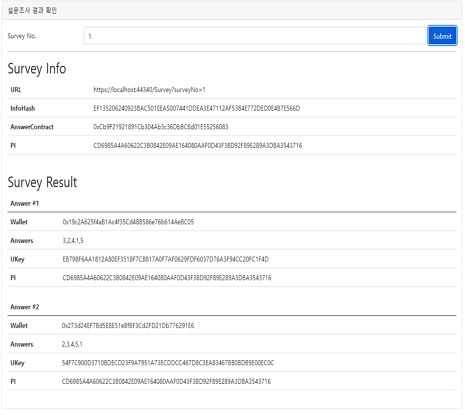Click the Survey Result heading
The width and height of the screenshot is (465, 415).
click(x=42, y=182)
